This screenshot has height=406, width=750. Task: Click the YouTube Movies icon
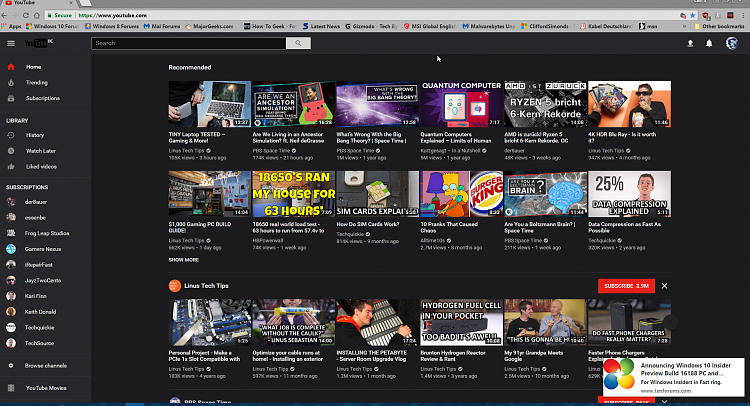click(x=11, y=388)
